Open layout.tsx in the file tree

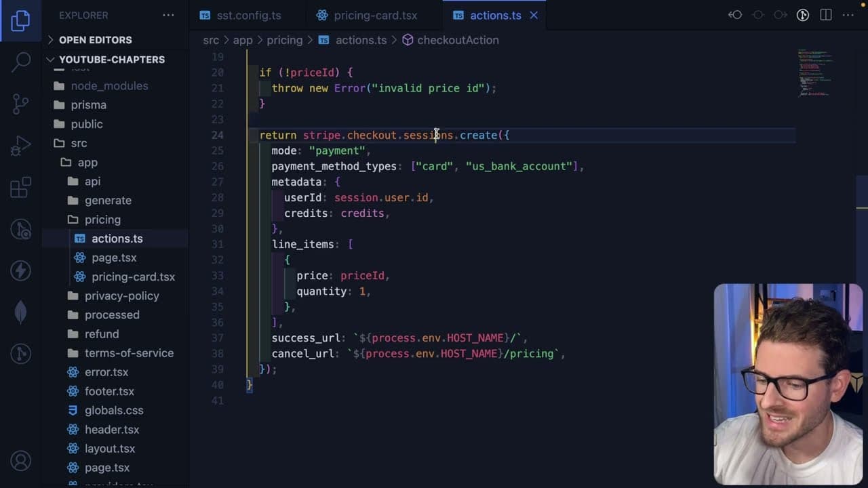(x=110, y=449)
